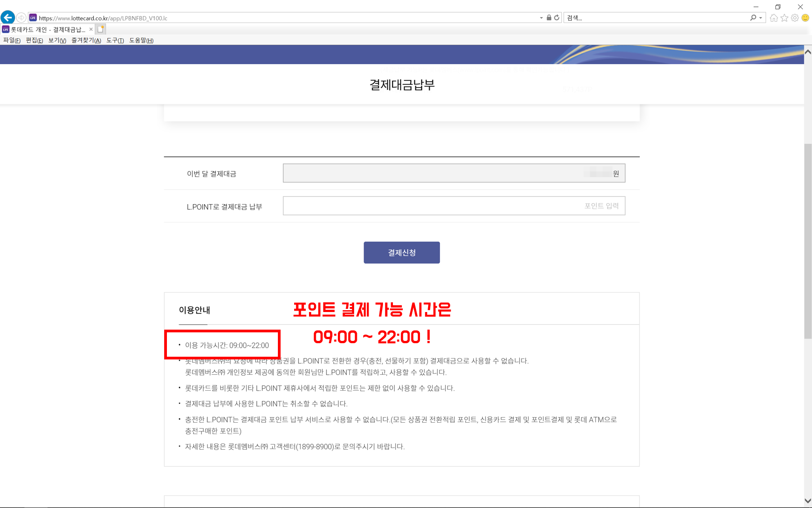812x508 pixels.
Task: Open the 즐겨찾기(A) menu
Action: point(86,40)
